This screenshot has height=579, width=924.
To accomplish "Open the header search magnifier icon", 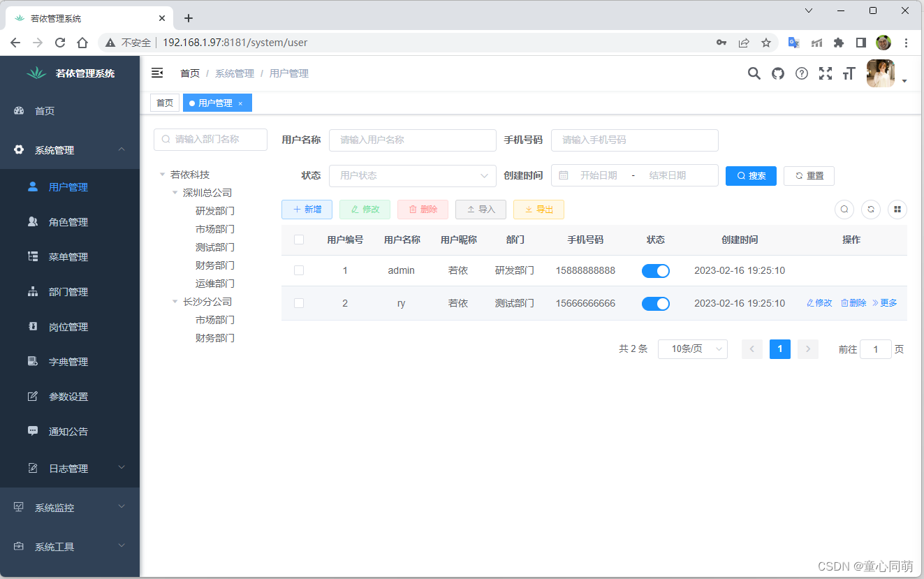I will [754, 73].
